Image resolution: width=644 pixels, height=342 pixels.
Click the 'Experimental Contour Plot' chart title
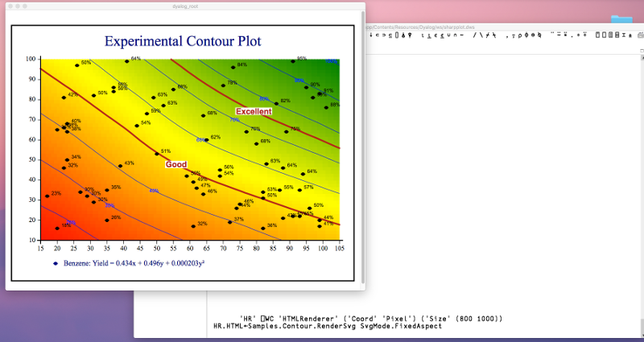(183, 41)
